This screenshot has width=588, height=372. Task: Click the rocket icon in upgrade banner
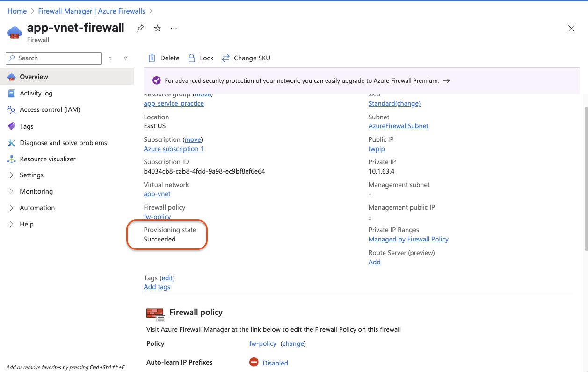[157, 80]
